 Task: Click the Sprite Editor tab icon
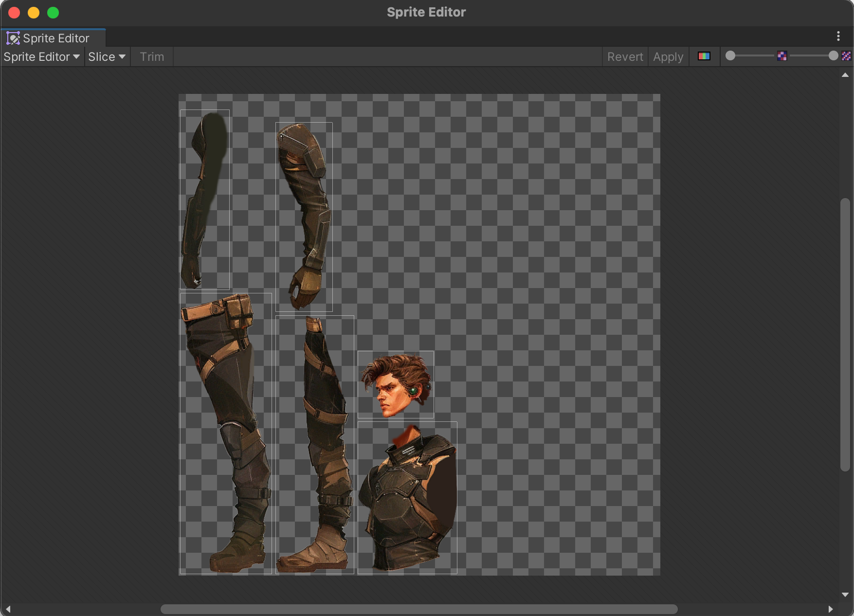[13, 38]
